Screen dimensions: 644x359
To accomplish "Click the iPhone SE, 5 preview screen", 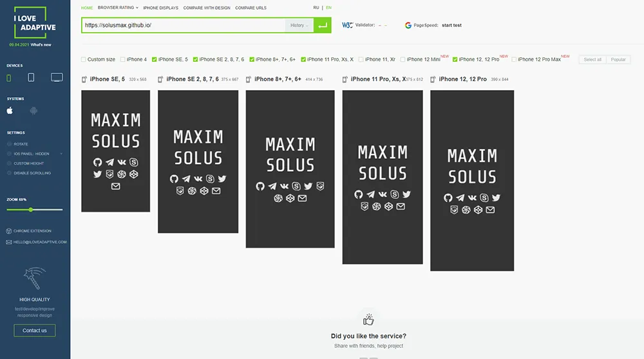I will (115, 151).
